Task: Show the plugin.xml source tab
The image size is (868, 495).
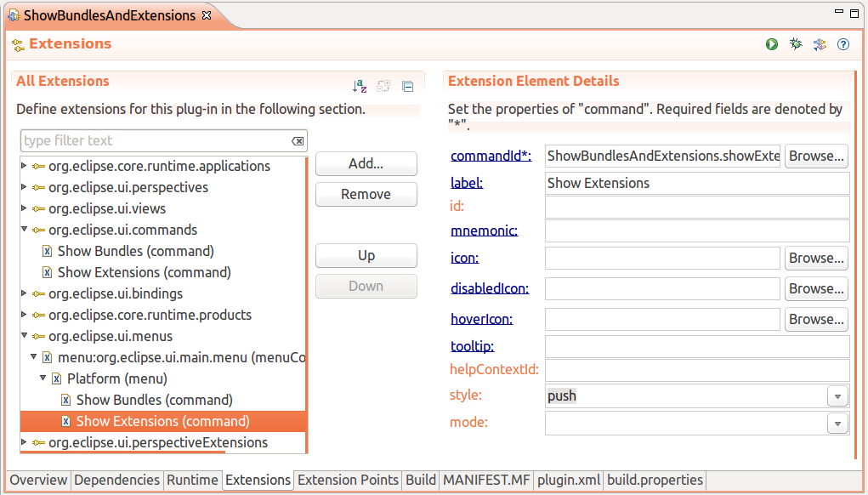Action: 569,480
